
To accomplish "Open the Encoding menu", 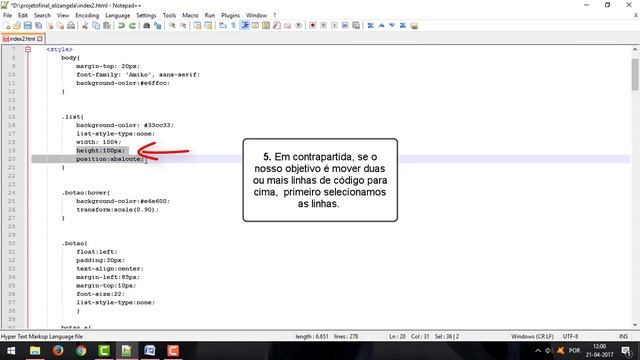I will (87, 15).
